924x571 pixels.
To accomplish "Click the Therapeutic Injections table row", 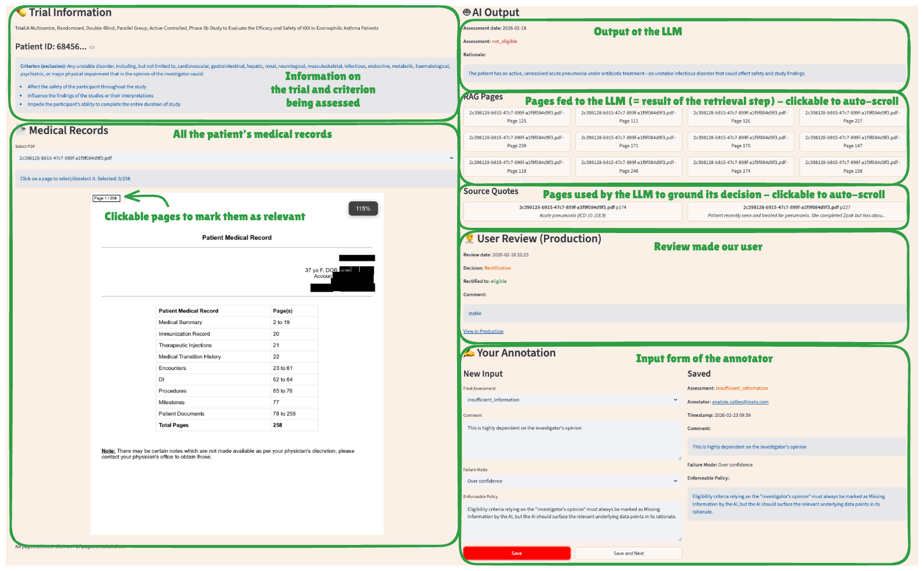I will tap(237, 345).
